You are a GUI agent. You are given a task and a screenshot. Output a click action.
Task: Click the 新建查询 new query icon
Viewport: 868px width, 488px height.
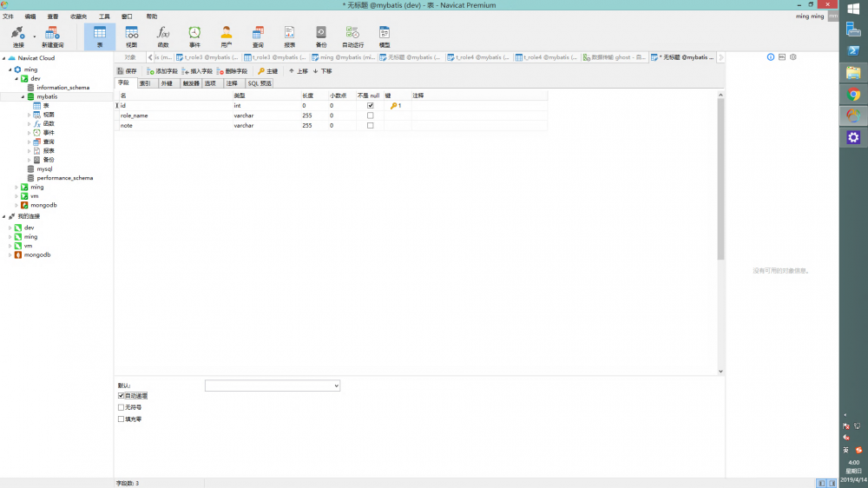coord(53,36)
